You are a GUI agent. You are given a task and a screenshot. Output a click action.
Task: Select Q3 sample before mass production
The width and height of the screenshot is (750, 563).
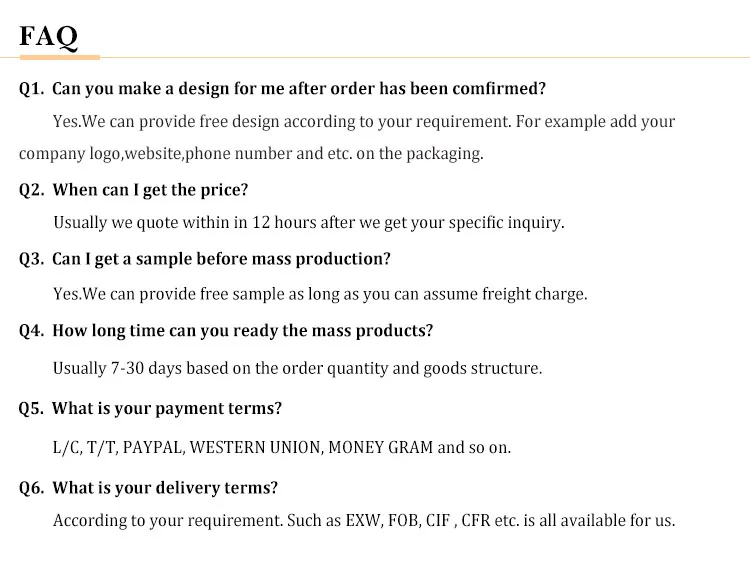point(221,259)
